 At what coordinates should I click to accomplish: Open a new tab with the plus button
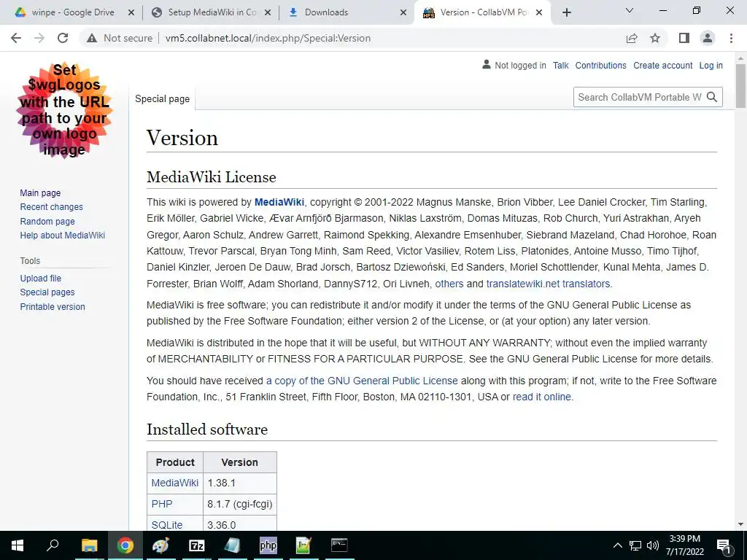[x=566, y=13]
